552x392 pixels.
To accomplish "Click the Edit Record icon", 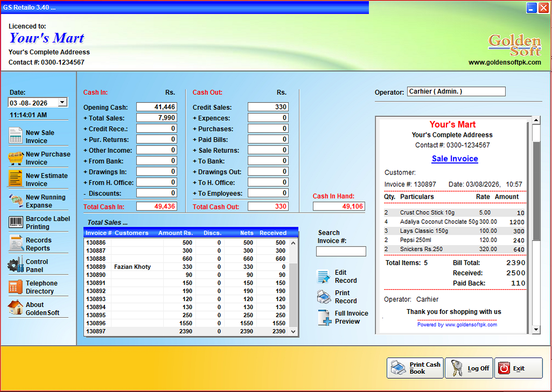I will (323, 277).
